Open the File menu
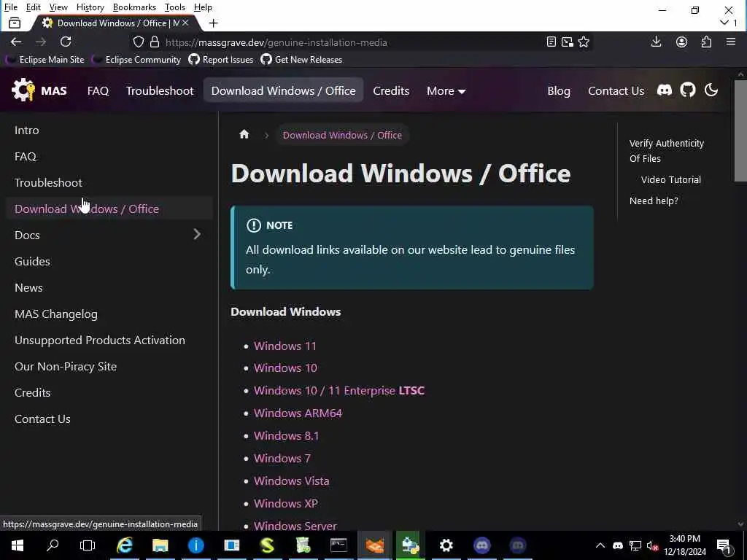 pyautogui.click(x=10, y=7)
